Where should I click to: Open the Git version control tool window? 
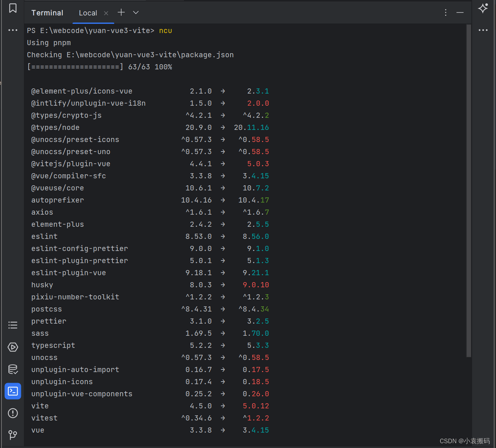click(13, 435)
